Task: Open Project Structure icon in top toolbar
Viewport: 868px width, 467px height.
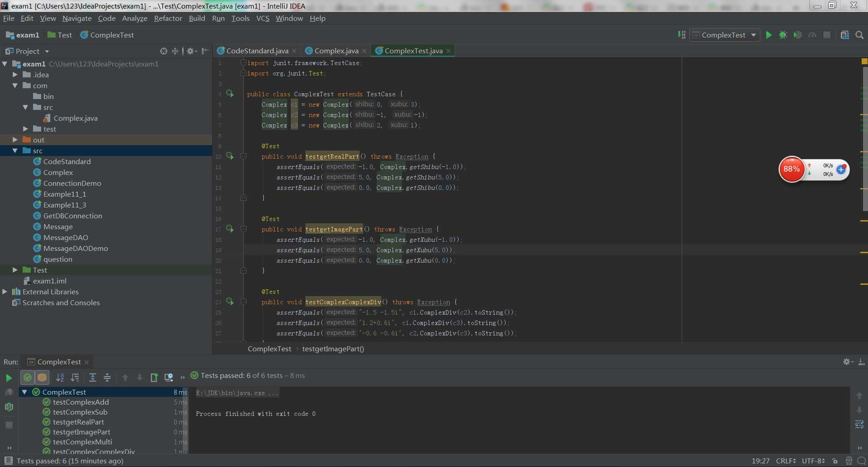Action: (844, 35)
